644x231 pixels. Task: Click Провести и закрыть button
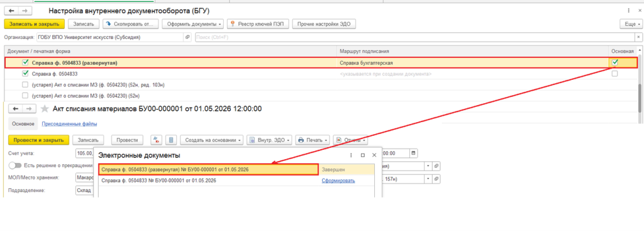38,140
